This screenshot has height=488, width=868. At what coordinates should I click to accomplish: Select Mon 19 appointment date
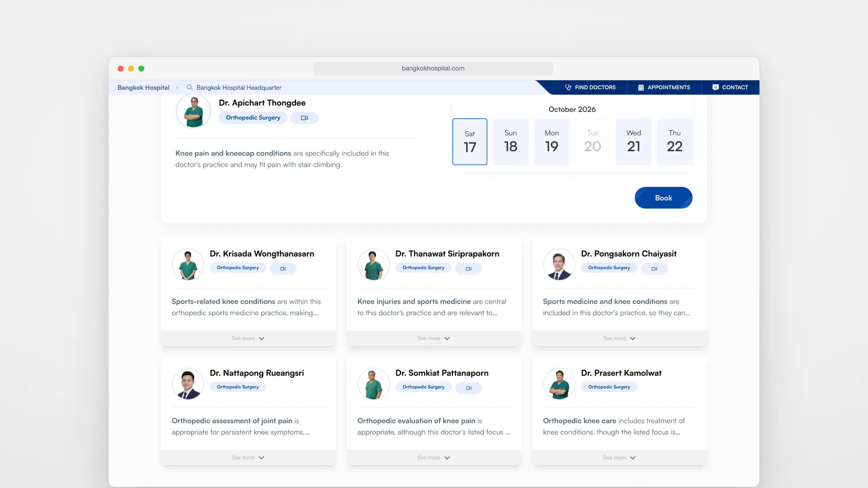[x=552, y=141]
